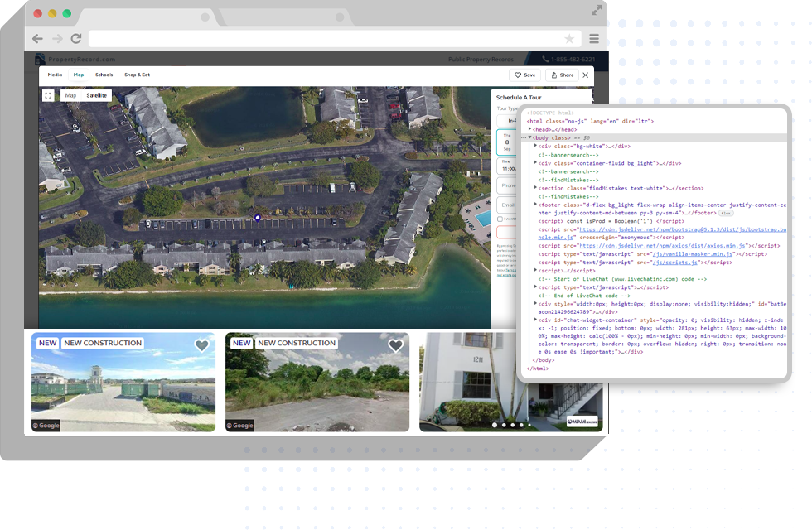Select the html class no-js line
The height and width of the screenshot is (530, 812).
[x=590, y=121]
